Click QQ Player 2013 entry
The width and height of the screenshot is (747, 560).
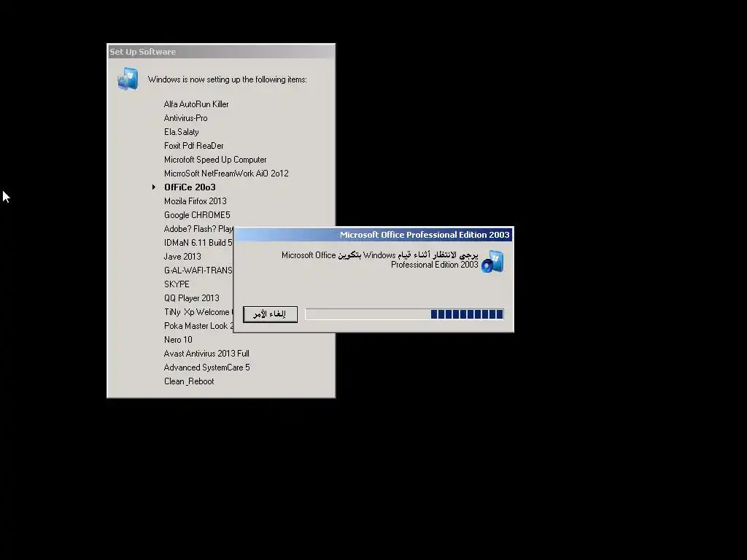(x=192, y=298)
